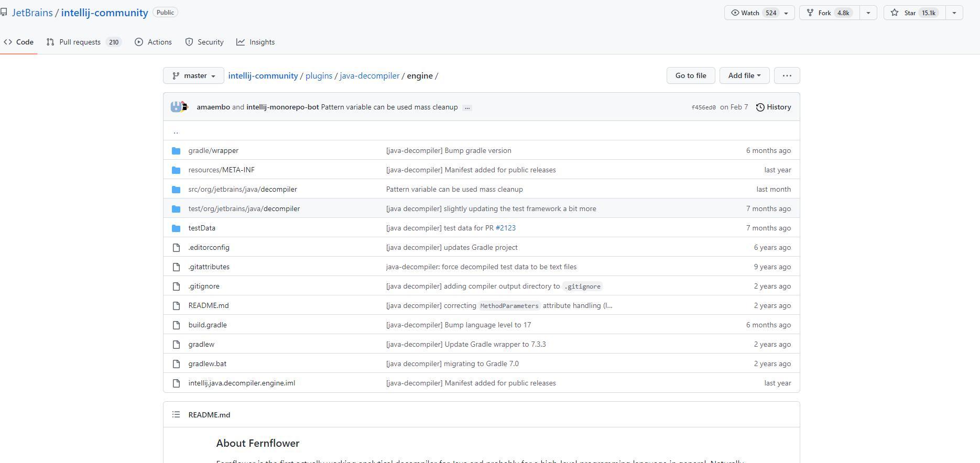Open the gradle/wrapper folder
Viewport: 980px width, 463px height.
[213, 150]
